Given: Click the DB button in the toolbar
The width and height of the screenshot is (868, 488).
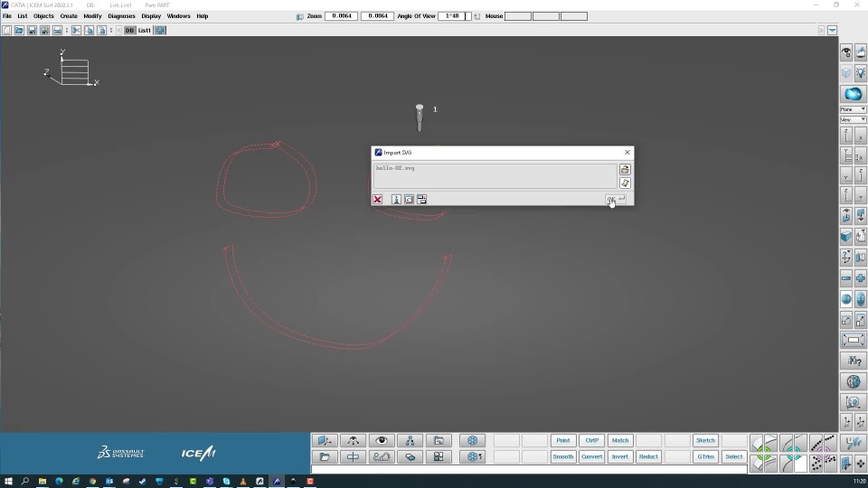Looking at the screenshot, I should [129, 31].
